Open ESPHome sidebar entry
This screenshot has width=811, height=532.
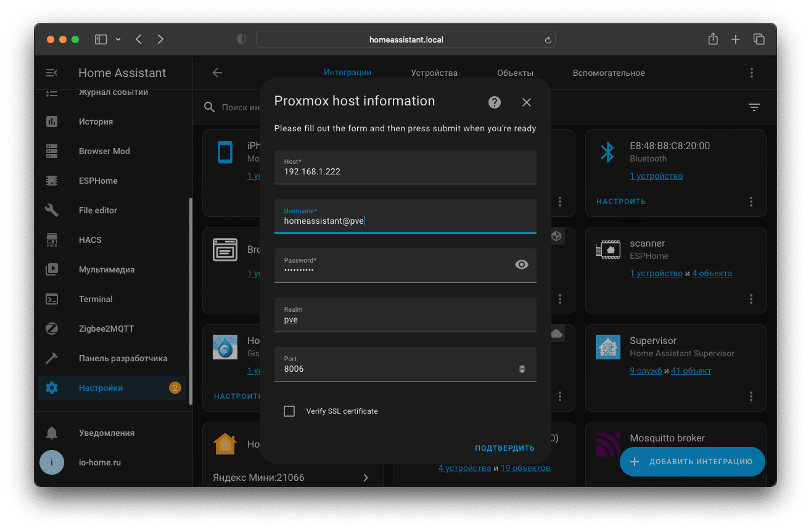[98, 181]
